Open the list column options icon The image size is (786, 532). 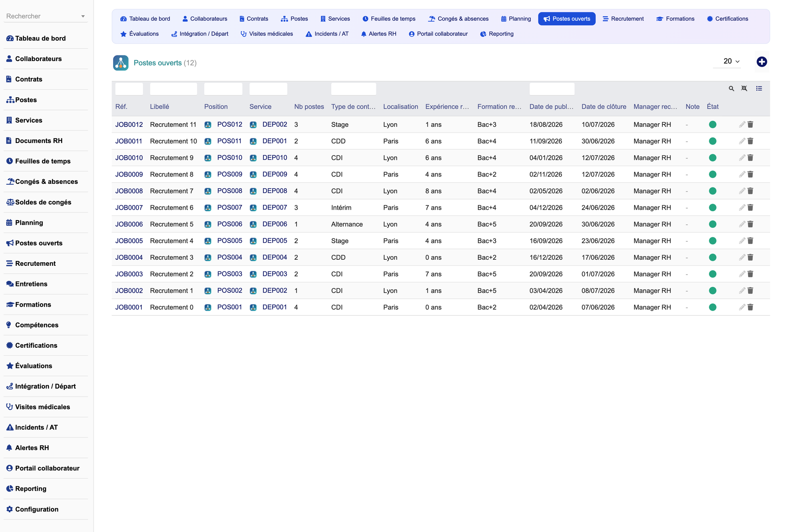(x=759, y=88)
